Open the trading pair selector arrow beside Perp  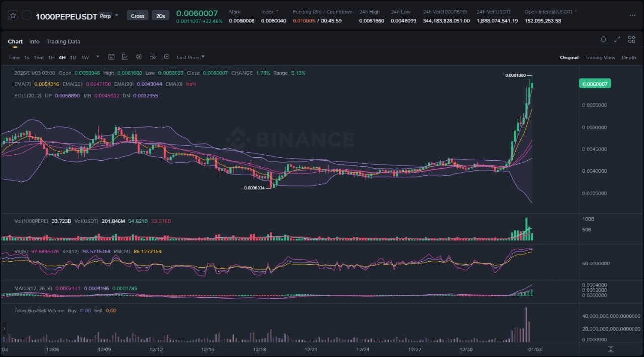coord(117,15)
